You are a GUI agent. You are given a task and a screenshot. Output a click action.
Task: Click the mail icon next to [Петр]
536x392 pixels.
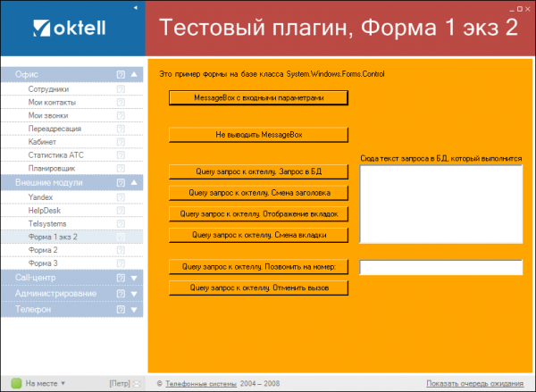click(x=136, y=383)
